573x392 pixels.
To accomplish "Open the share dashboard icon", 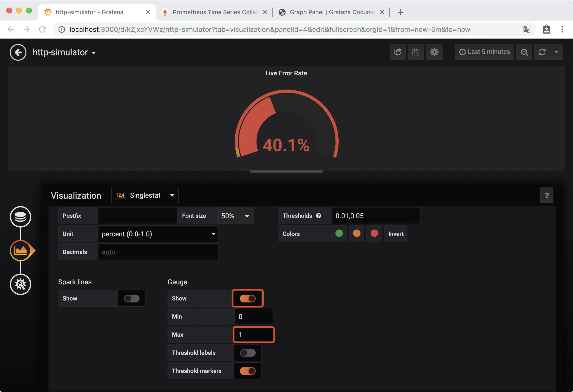I will 398,52.
